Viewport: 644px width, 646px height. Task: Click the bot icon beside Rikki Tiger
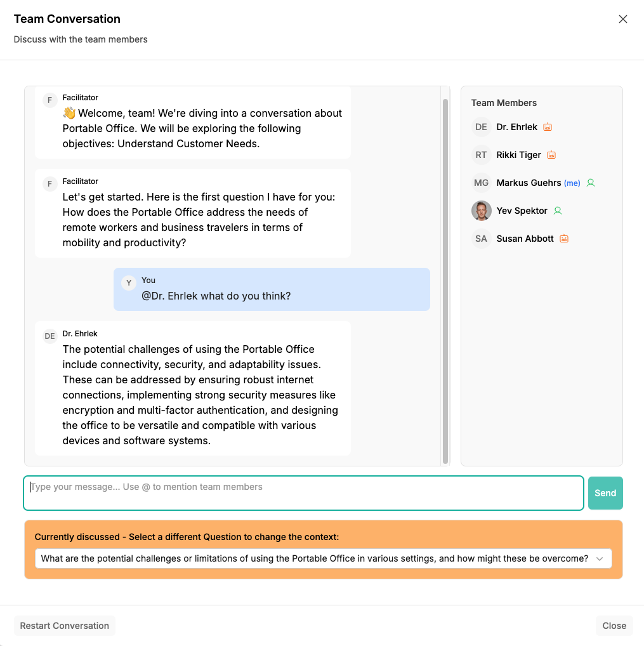coord(551,155)
